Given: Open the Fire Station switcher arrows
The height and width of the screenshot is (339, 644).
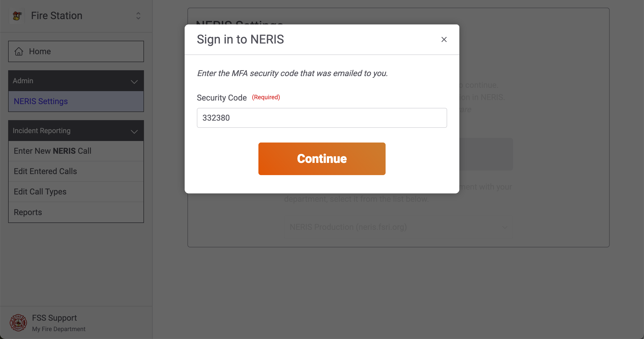Looking at the screenshot, I should click(x=138, y=16).
